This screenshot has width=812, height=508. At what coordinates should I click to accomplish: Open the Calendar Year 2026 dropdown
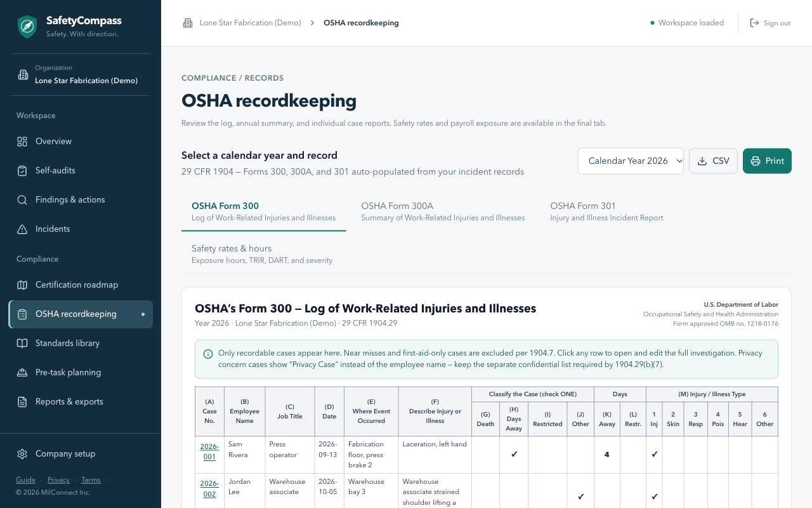click(x=631, y=161)
